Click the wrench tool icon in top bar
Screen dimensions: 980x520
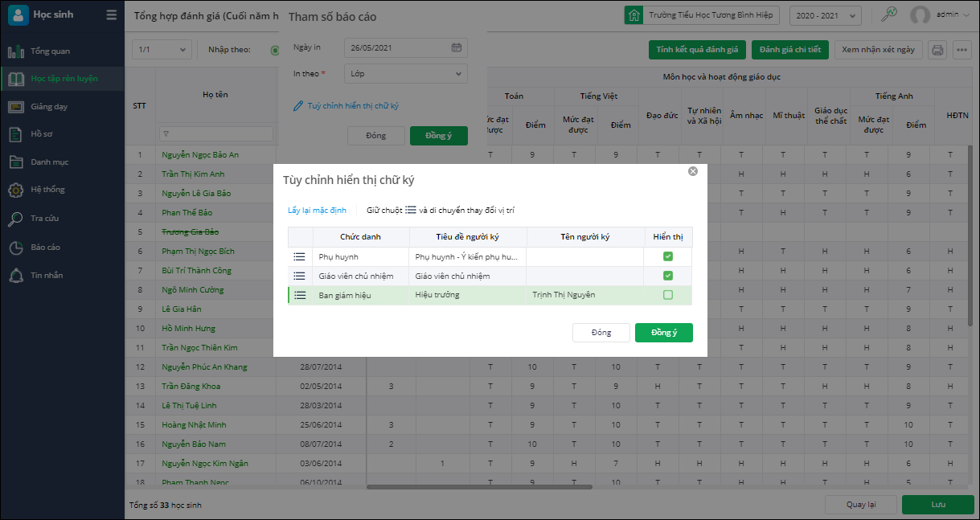click(889, 14)
